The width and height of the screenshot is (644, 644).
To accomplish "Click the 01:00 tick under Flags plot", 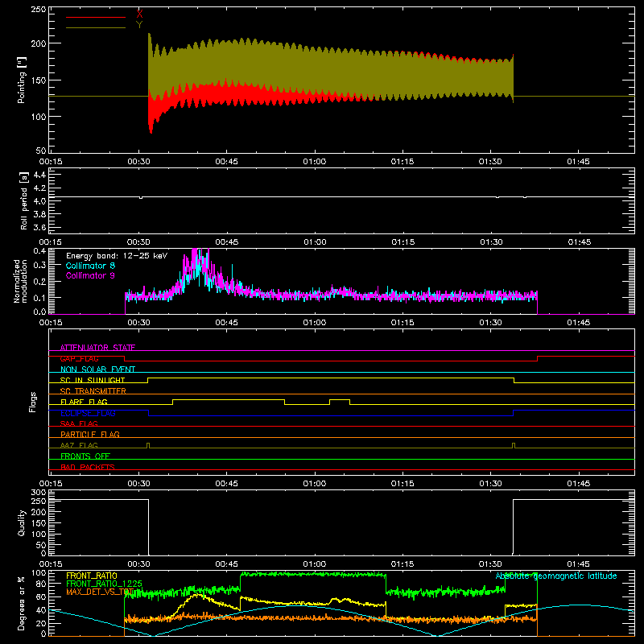I will point(315,484).
